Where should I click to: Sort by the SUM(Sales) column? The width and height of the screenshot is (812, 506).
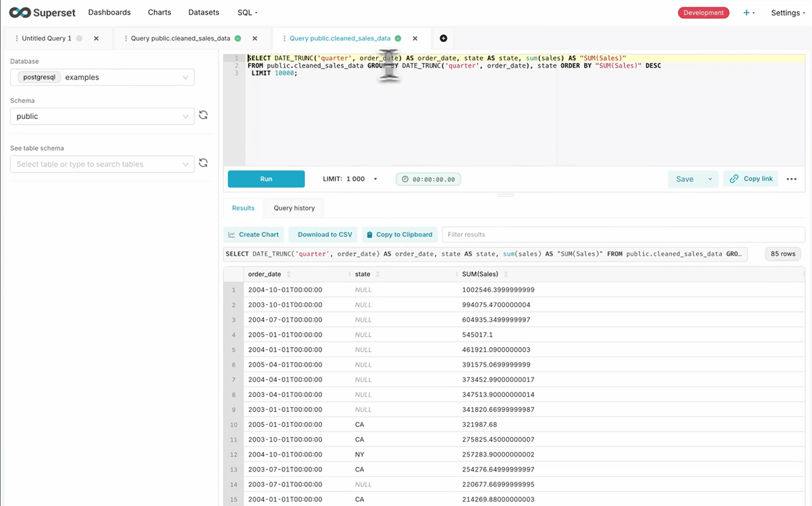click(x=506, y=274)
